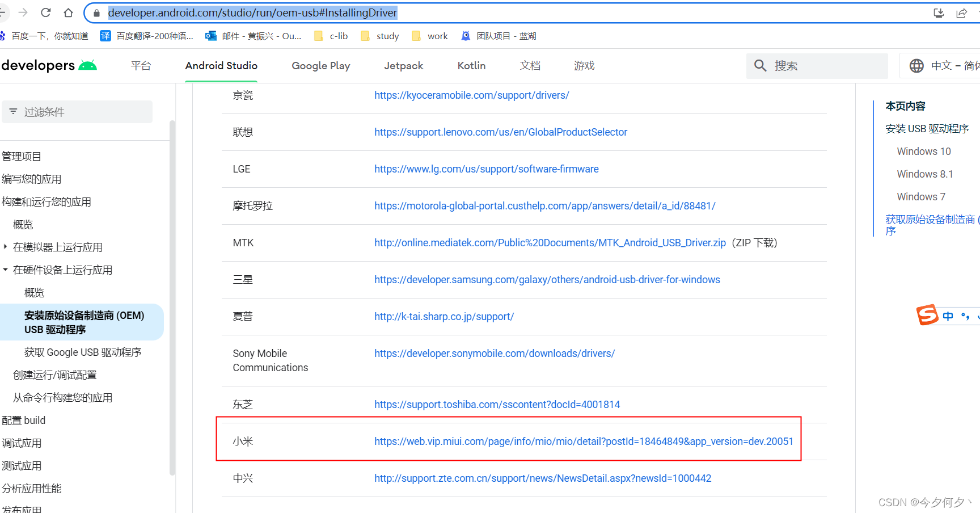Screen dimensions: 980x513
Task: Go forward with the browser arrow
Action: coord(23,12)
